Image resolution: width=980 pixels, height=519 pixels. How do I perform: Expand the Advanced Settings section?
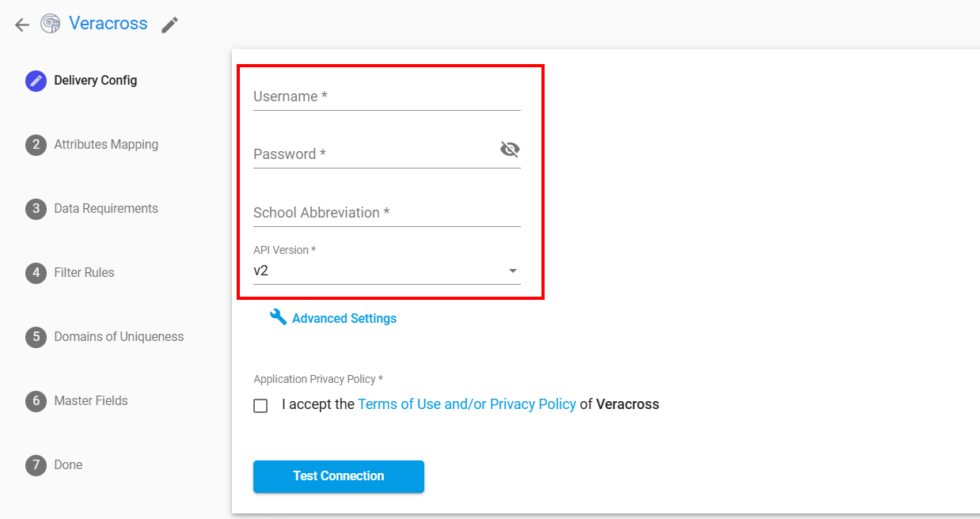pos(344,318)
